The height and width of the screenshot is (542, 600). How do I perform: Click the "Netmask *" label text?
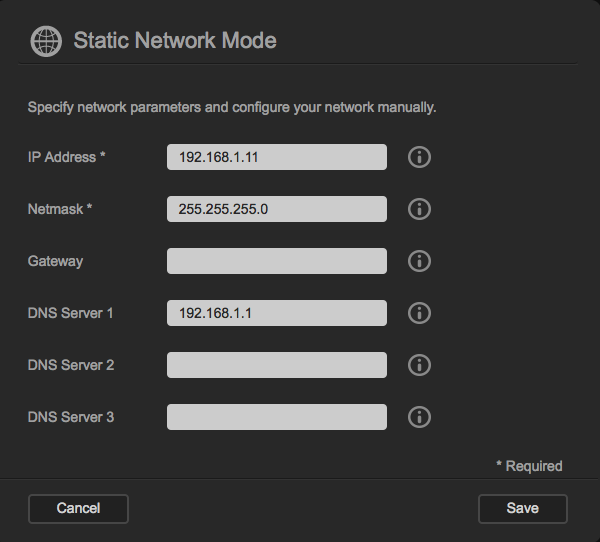point(60,209)
